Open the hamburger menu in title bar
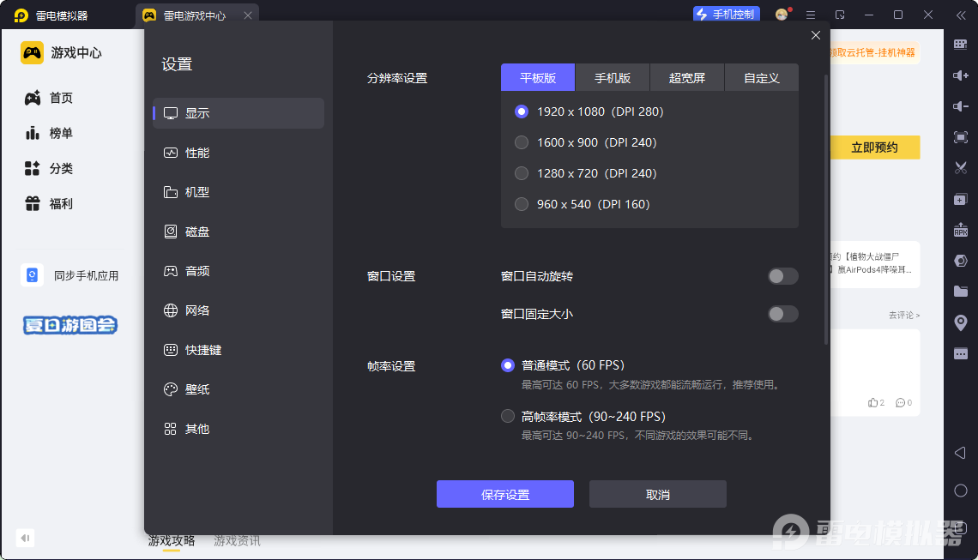978x560 pixels. pyautogui.click(x=810, y=15)
